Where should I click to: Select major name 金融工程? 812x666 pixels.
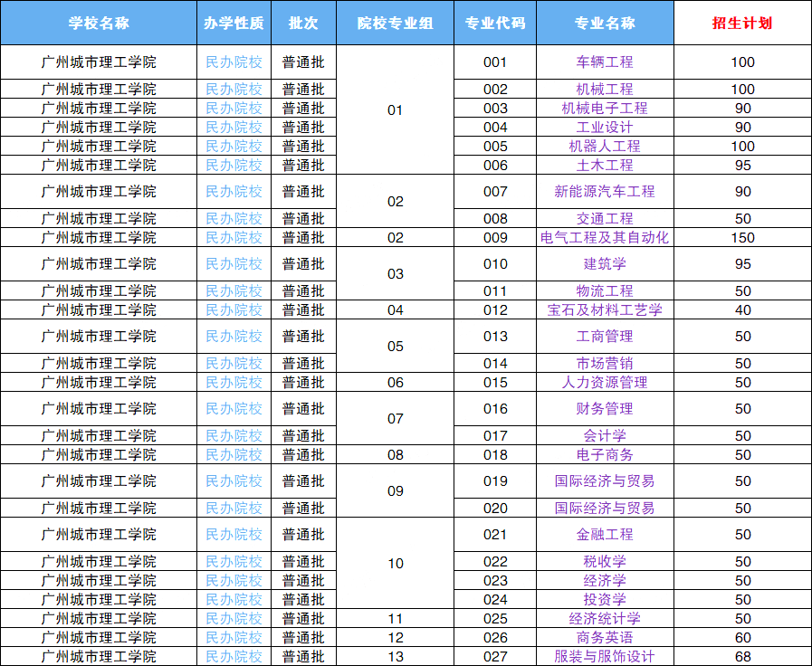(605, 535)
